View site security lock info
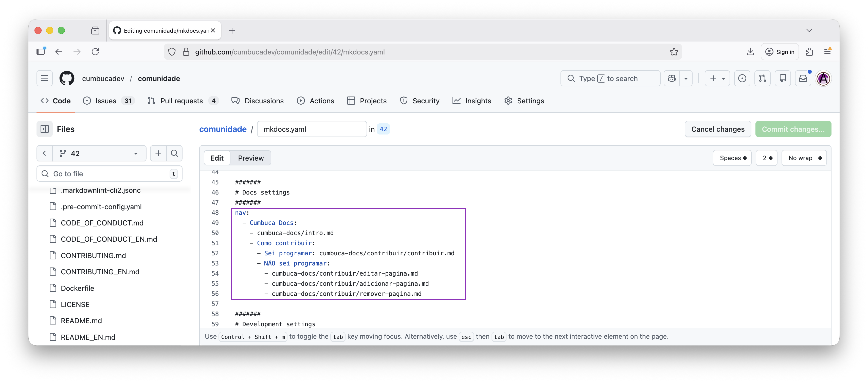The height and width of the screenshot is (383, 868). (186, 52)
